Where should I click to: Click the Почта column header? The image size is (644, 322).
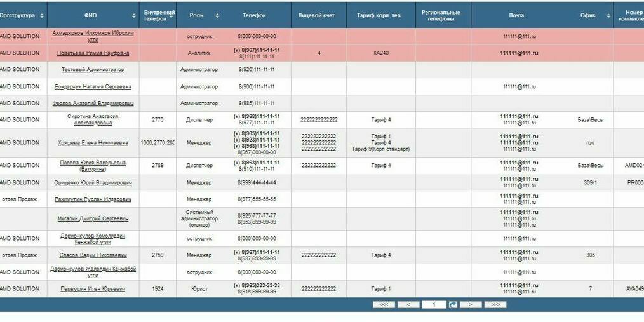coord(516,15)
